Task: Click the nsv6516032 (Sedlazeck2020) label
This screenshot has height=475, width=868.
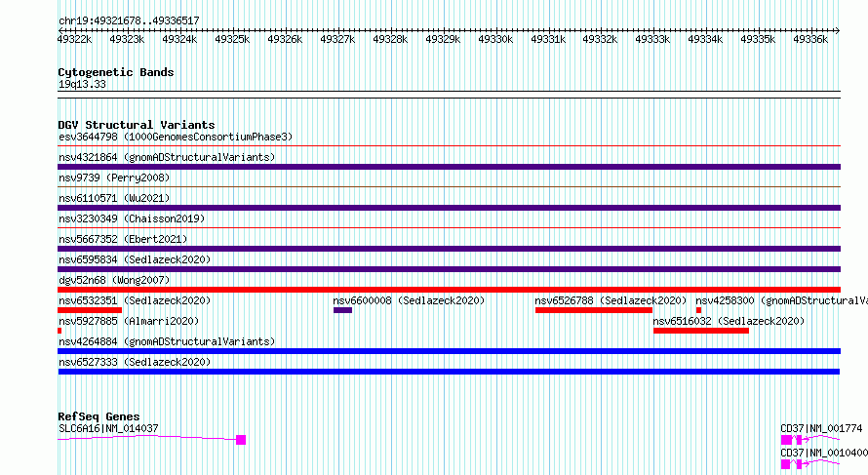Action: click(x=729, y=321)
